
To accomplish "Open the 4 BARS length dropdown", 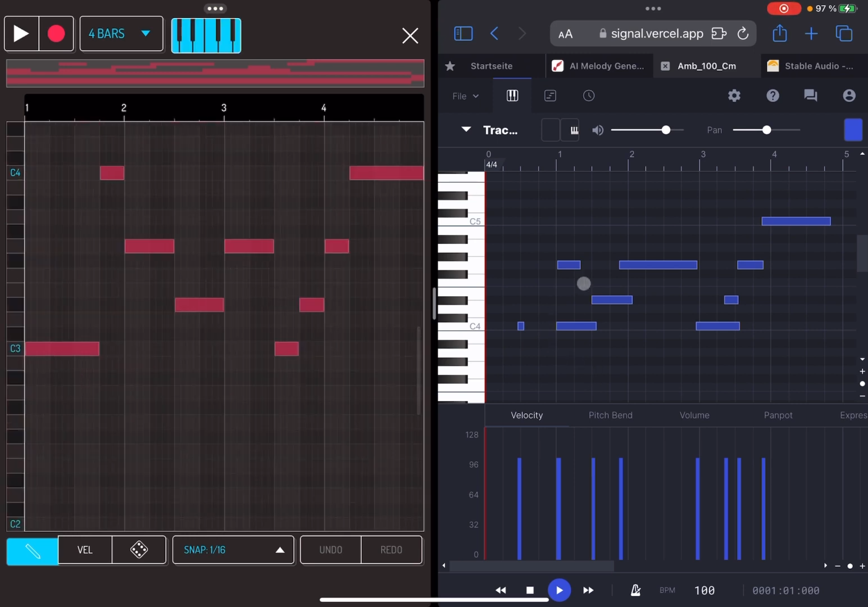I will pyautogui.click(x=121, y=34).
